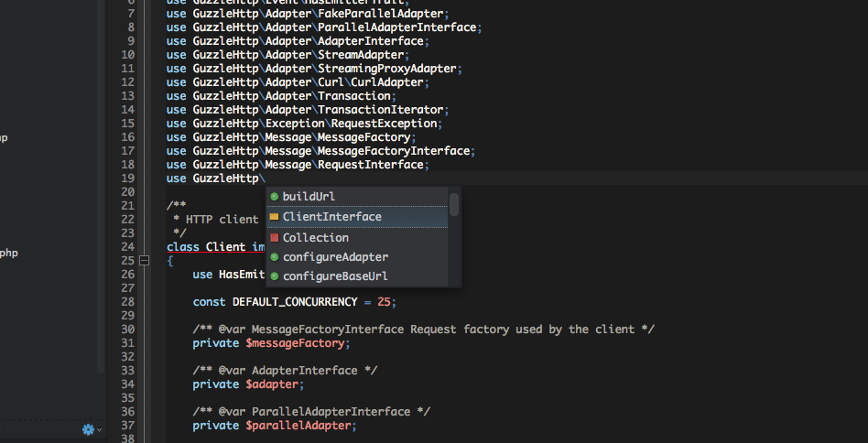The image size is (868, 443).
Task: Click line number 34 in the gutter
Action: 127,384
